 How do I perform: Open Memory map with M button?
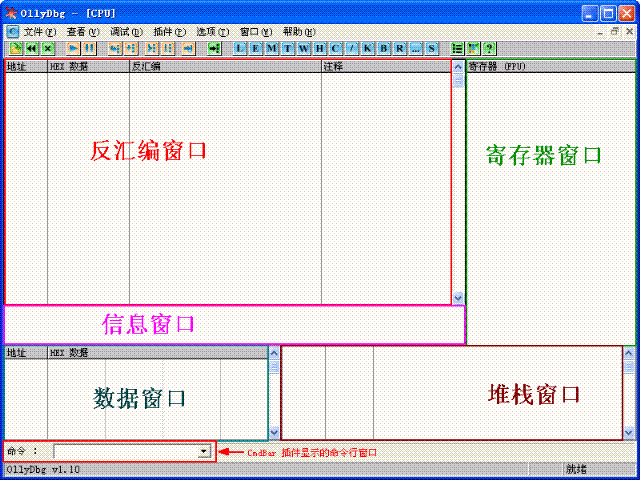272,49
